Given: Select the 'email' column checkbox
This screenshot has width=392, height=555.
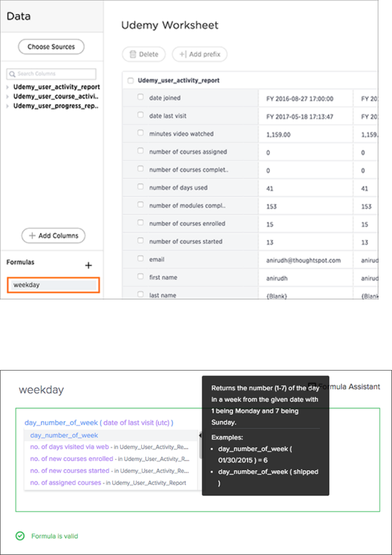Looking at the screenshot, I should pos(141,259).
